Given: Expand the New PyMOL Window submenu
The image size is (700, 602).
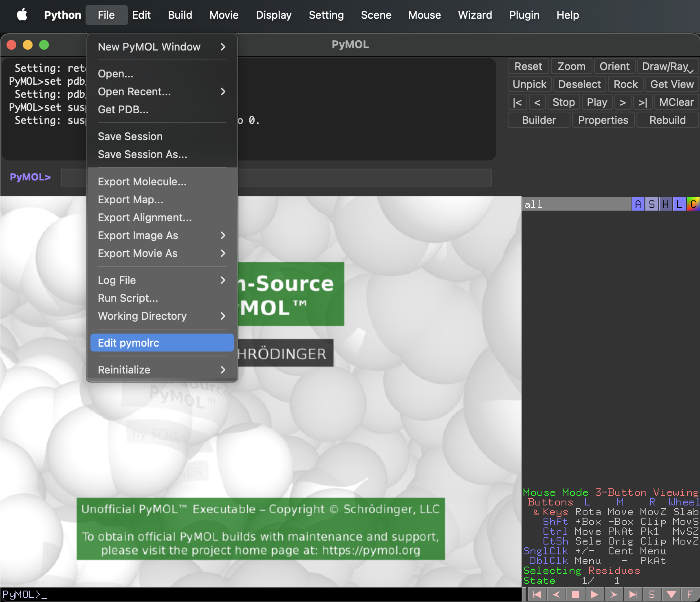Looking at the screenshot, I should click(162, 47).
